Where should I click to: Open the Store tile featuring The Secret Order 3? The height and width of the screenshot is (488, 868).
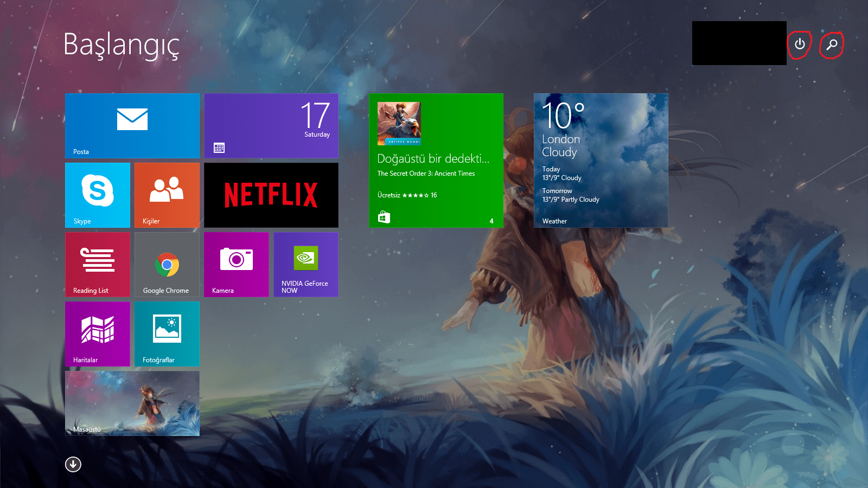[436, 160]
